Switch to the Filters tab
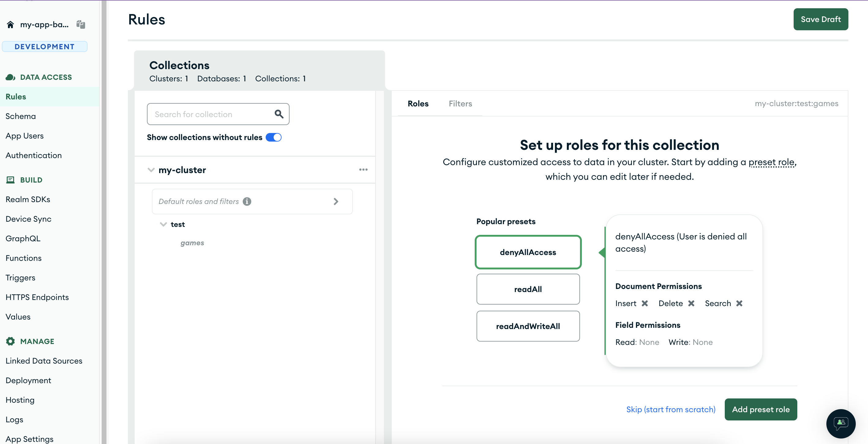This screenshot has height=444, width=868. 460,104
